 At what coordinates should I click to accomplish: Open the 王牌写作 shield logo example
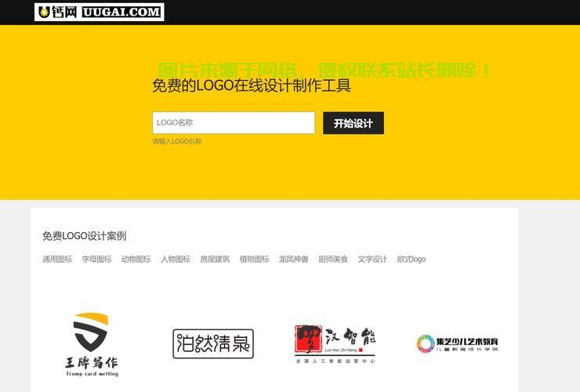click(92, 344)
